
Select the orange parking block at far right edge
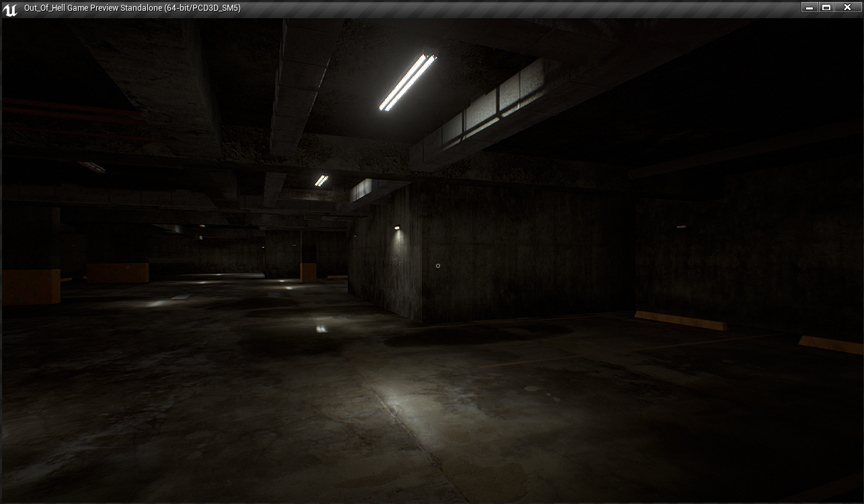click(831, 345)
